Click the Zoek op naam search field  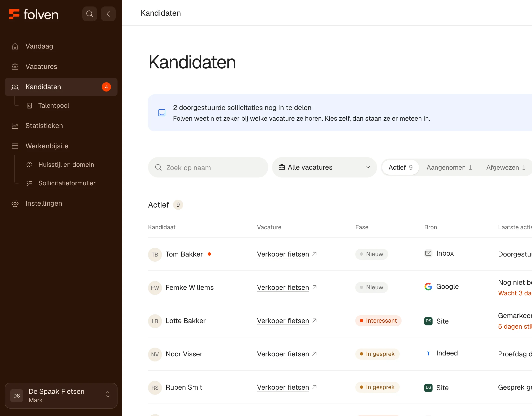pyautogui.click(x=208, y=167)
